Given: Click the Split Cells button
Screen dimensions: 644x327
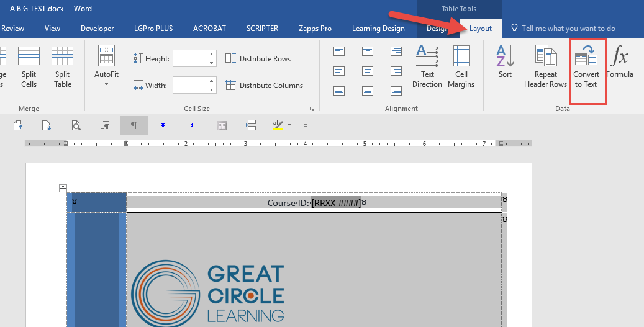Looking at the screenshot, I should coord(29,67).
